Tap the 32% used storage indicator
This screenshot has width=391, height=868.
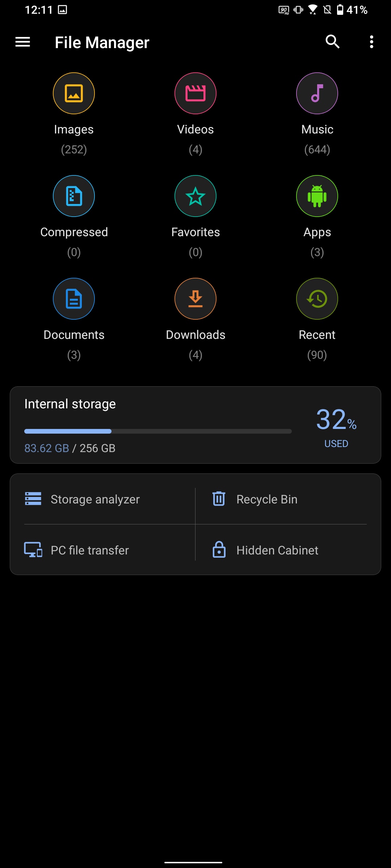point(336,425)
